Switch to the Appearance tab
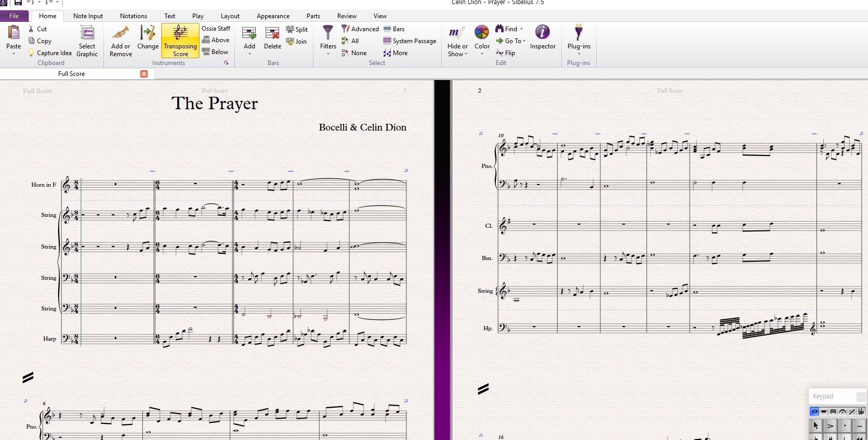 273,16
